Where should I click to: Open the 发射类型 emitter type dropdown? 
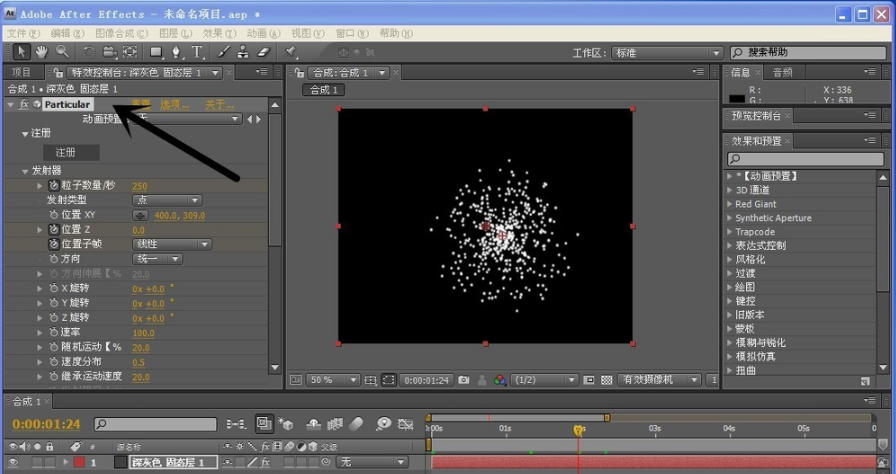coord(167,200)
